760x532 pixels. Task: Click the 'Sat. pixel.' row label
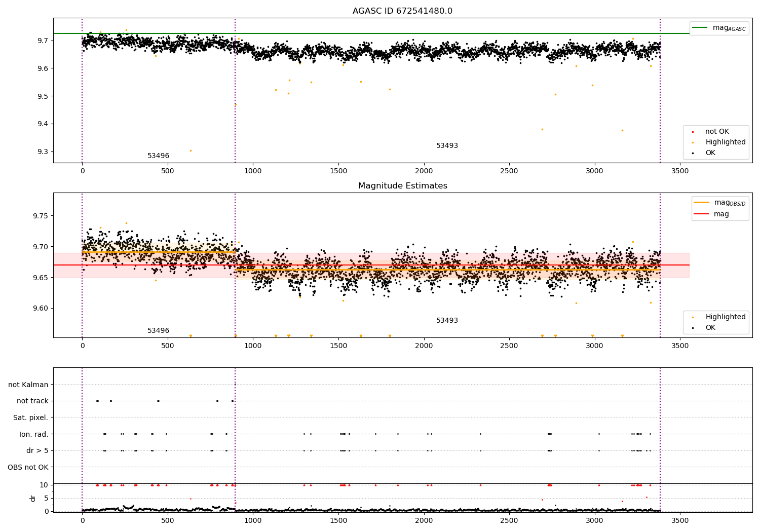point(31,418)
